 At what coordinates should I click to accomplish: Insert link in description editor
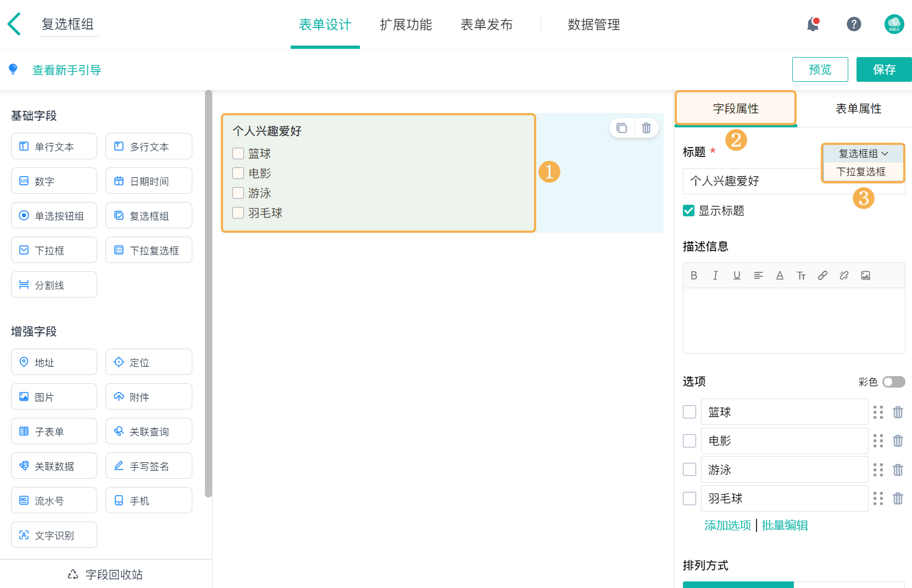point(822,276)
